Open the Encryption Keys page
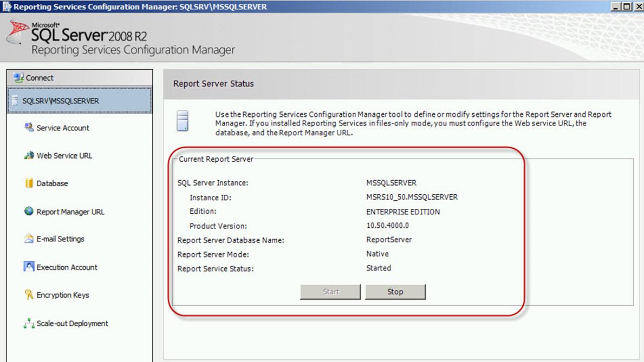The height and width of the screenshot is (362, 644). [63, 295]
